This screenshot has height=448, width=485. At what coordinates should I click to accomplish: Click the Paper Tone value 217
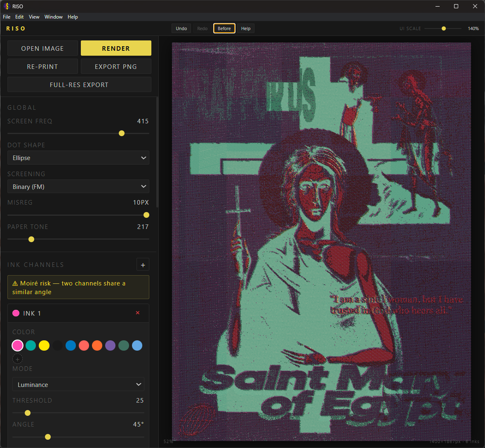(x=143, y=227)
